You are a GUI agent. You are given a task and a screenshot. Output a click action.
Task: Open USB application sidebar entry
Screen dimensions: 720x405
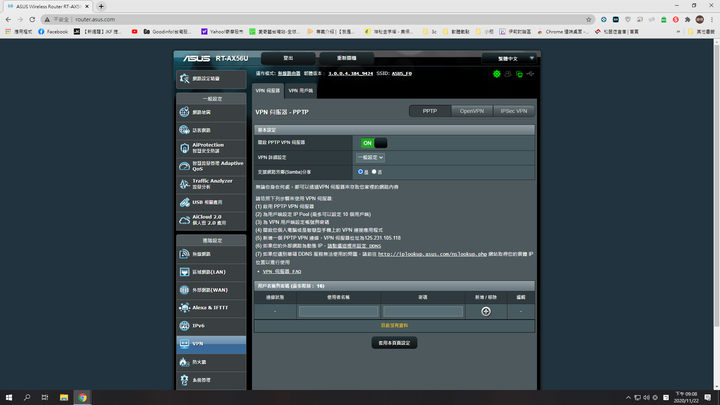211,202
